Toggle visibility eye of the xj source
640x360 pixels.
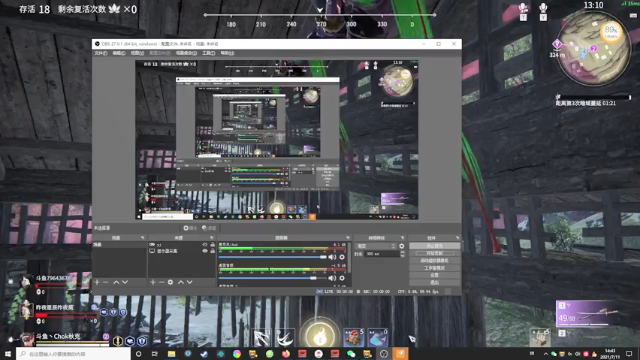click(205, 244)
